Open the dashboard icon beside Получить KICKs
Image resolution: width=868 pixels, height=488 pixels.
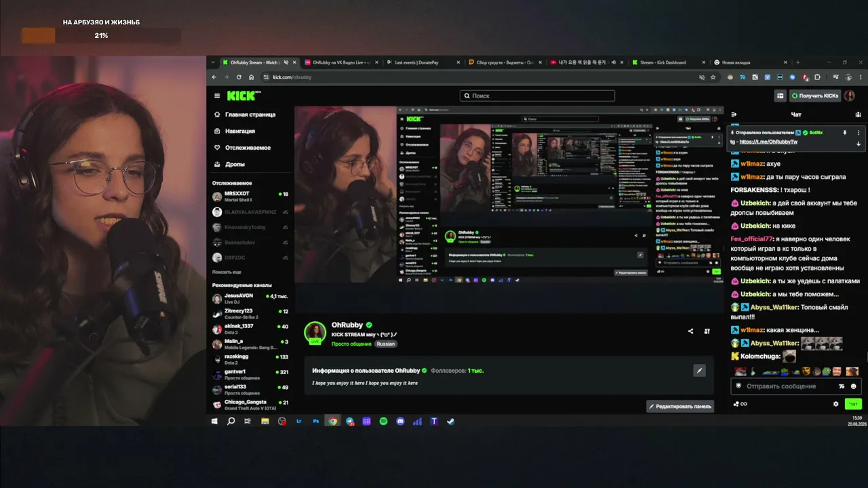pyautogui.click(x=781, y=96)
